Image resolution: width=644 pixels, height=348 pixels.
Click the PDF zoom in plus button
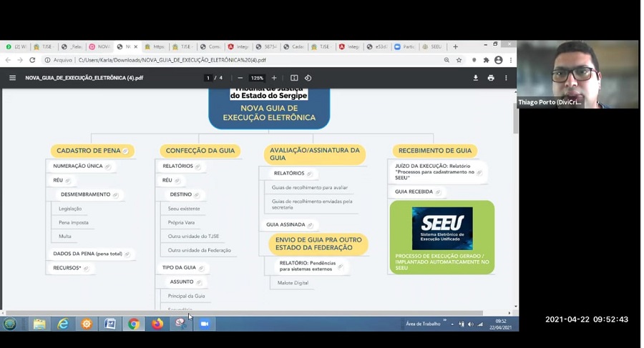point(274,78)
